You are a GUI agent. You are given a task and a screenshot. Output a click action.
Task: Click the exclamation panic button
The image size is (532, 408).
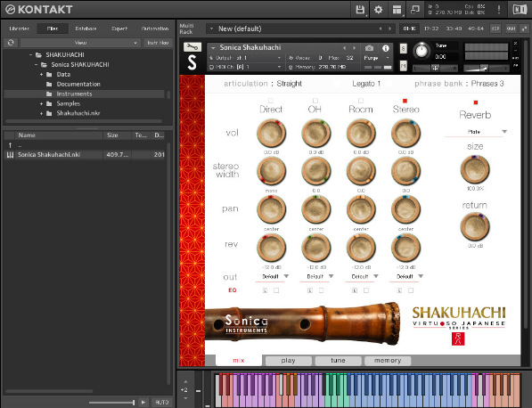click(x=499, y=10)
